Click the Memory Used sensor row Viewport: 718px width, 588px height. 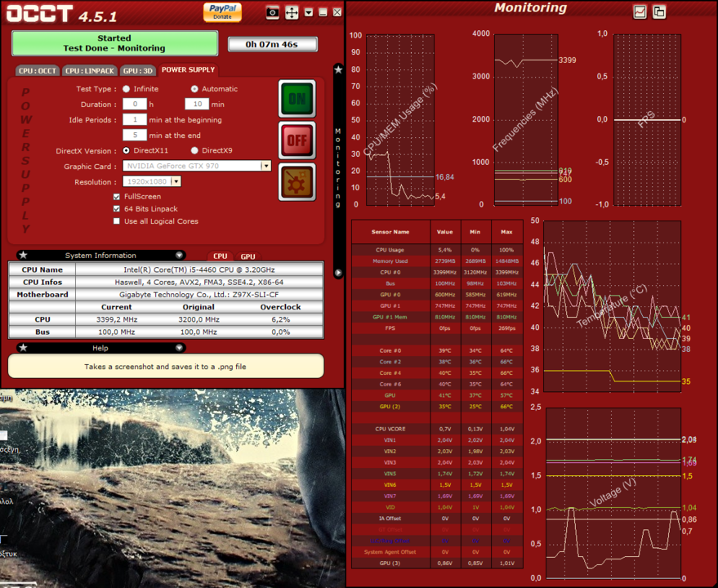click(437, 261)
